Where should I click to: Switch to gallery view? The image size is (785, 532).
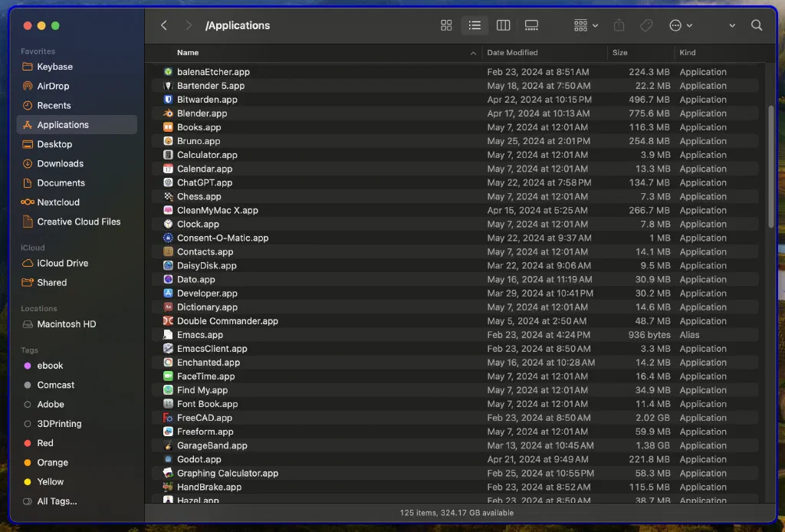click(x=531, y=25)
